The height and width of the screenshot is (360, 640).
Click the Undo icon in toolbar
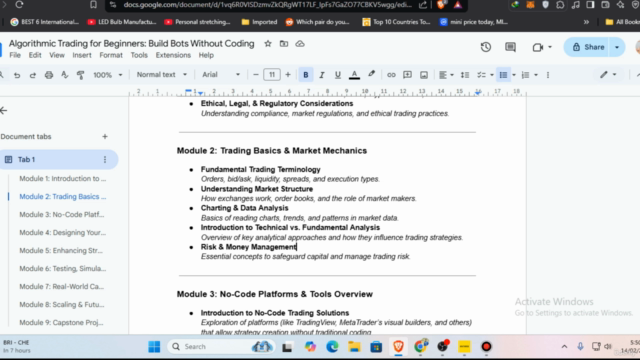click(x=17, y=75)
